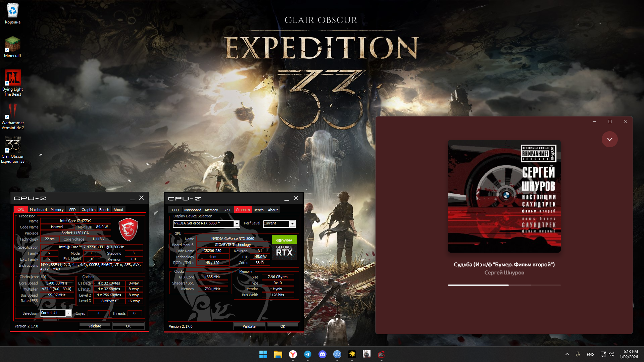Click OK in the processor CPU-Z window
The width and height of the screenshot is (644, 362).
point(128,326)
